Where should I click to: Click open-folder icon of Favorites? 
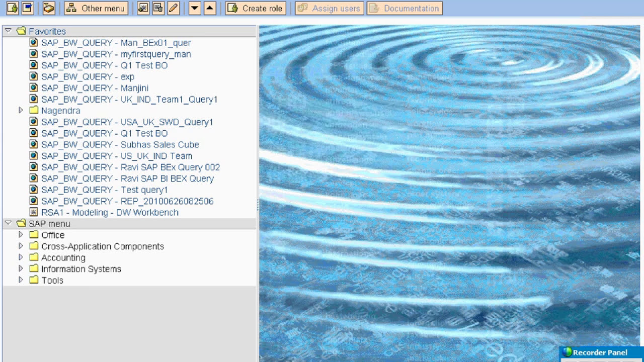click(x=21, y=31)
